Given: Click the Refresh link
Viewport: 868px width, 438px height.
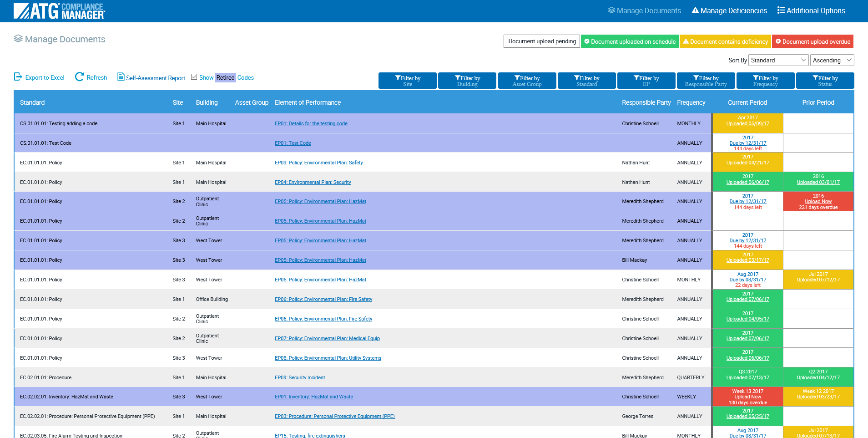Looking at the screenshot, I should coord(97,78).
